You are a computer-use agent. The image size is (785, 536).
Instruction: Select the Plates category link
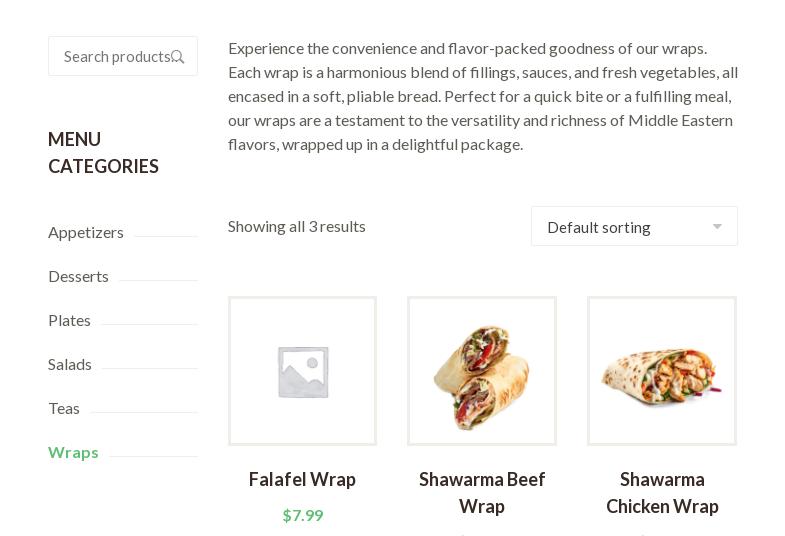tap(69, 320)
